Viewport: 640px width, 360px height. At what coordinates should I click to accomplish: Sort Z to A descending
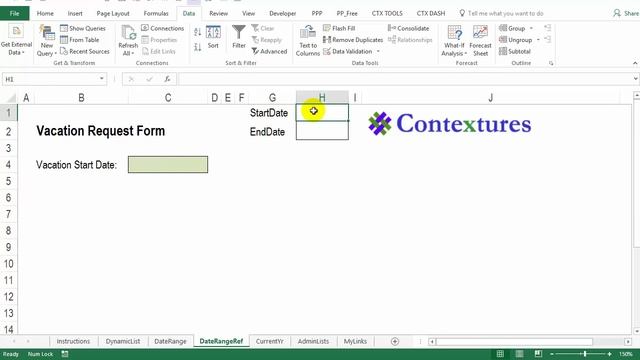(198, 47)
